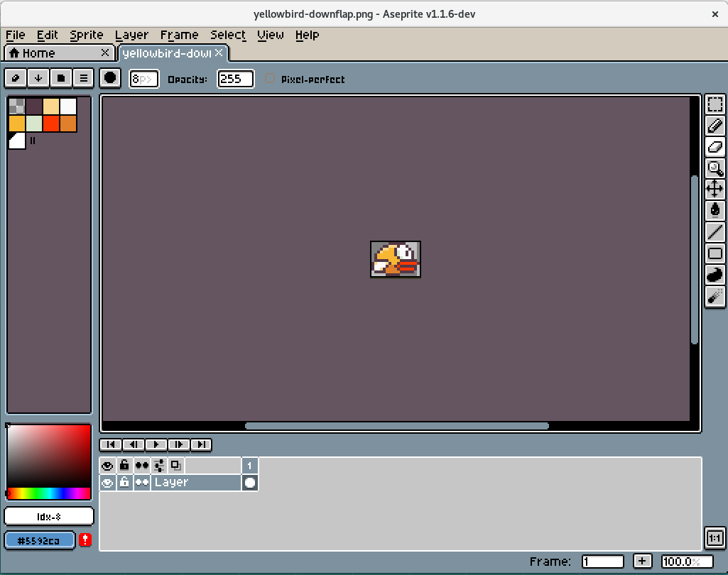The width and height of the screenshot is (728, 575).
Task: Pick the bright red palette swatch
Action: [x=51, y=124]
